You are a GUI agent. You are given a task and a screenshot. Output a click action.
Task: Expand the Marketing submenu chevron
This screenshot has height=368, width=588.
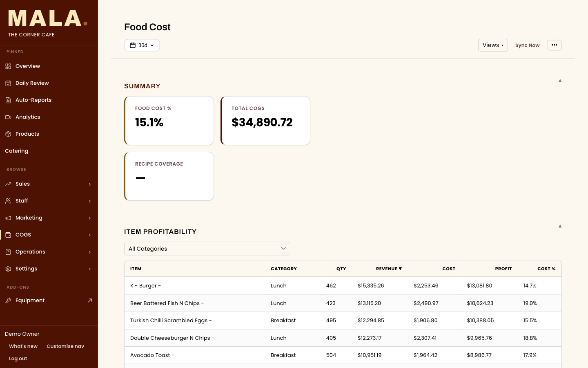click(90, 218)
